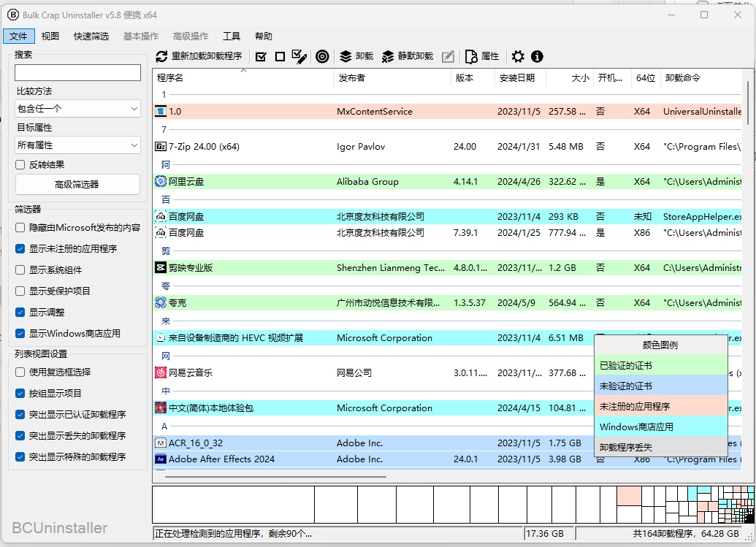This screenshot has width=756, height=547.
Task: Click the green 已验证的证书 legend swatch
Action: pyautogui.click(x=661, y=365)
